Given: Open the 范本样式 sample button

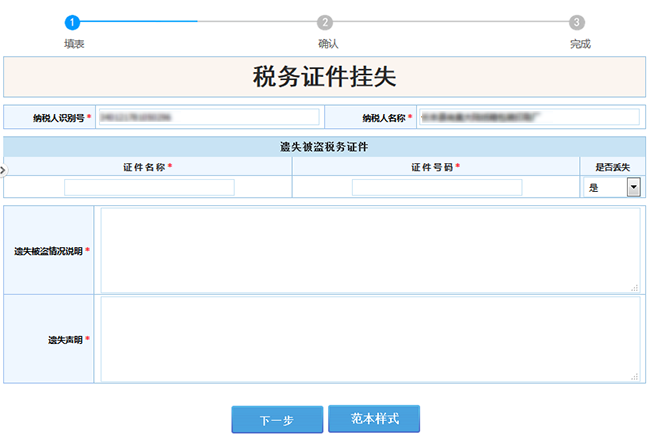Looking at the screenshot, I should coord(373,419).
